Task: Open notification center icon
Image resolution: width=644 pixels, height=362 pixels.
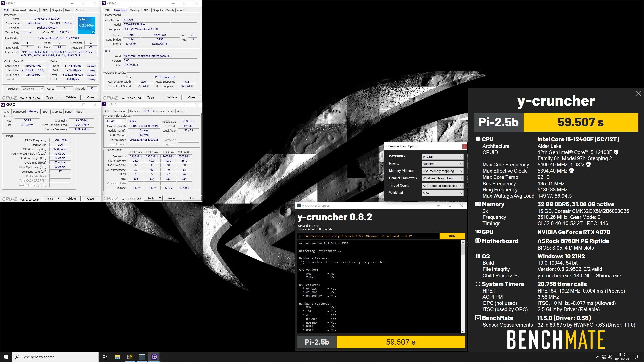Action: click(636, 357)
